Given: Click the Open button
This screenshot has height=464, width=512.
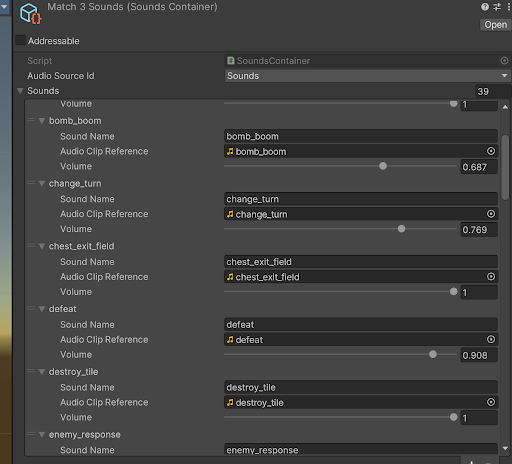Looking at the screenshot, I should [x=496, y=25].
